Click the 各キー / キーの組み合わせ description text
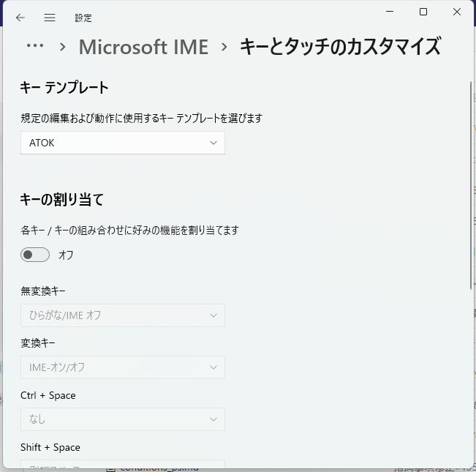Screen dimensions: 476x472 129,231
